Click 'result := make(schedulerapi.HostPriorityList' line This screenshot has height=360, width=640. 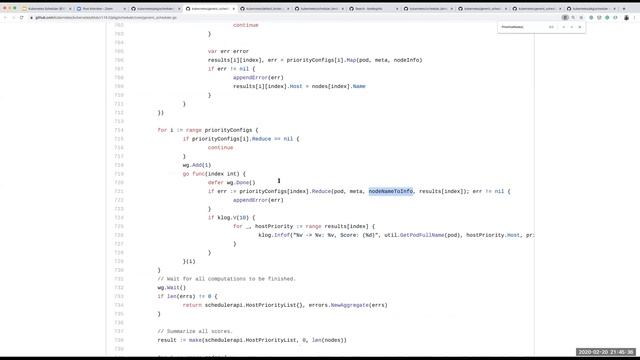(252, 340)
